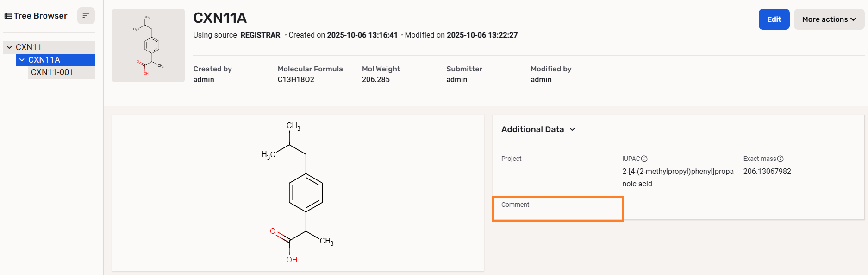The width and height of the screenshot is (868, 275).
Task: Click the molecular formula C13H18O2 value
Action: click(296, 80)
